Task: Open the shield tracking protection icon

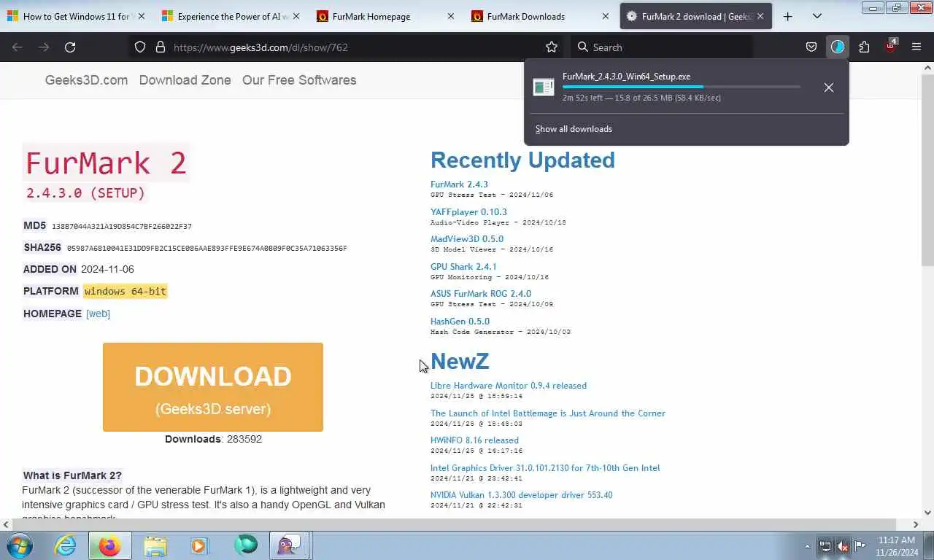Action: [140, 47]
